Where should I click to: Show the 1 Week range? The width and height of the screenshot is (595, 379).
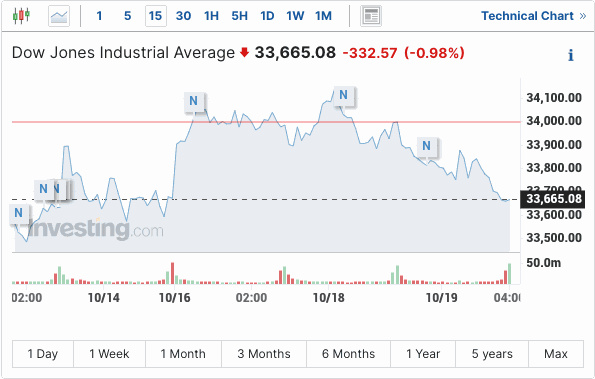[x=109, y=354]
